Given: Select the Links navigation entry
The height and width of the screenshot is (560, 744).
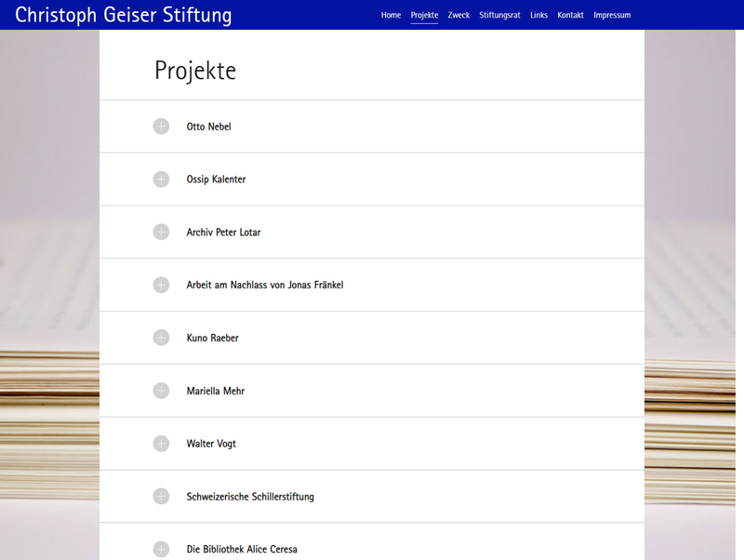Looking at the screenshot, I should [538, 16].
